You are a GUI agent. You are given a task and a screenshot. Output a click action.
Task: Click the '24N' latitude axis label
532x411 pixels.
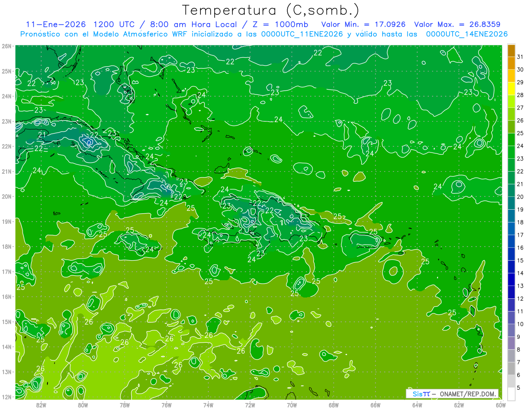6,96
